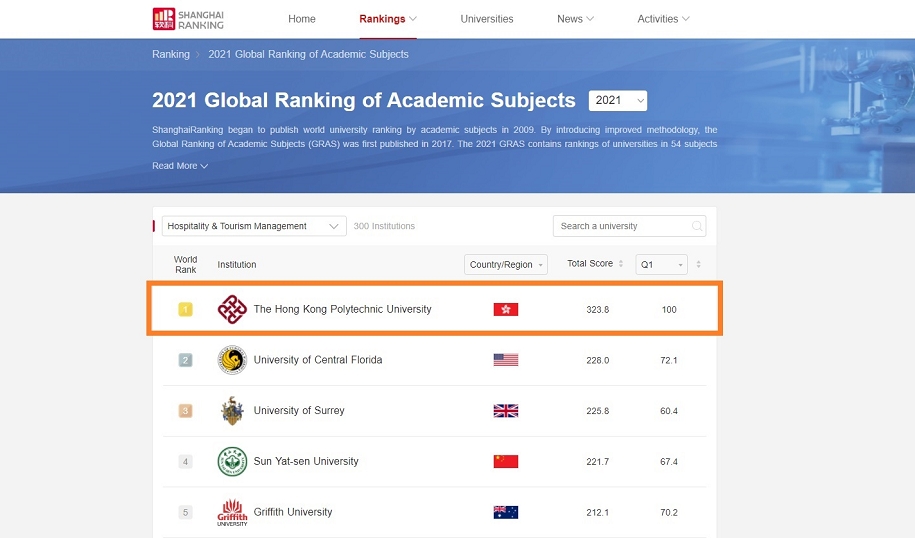The width and height of the screenshot is (915, 538).
Task: Click total score 225.8
Action: pos(598,411)
